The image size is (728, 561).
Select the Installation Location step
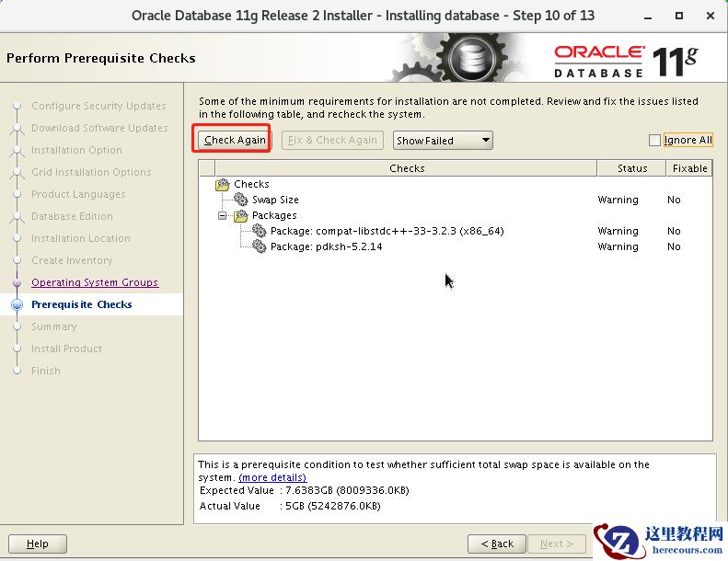[x=81, y=238]
